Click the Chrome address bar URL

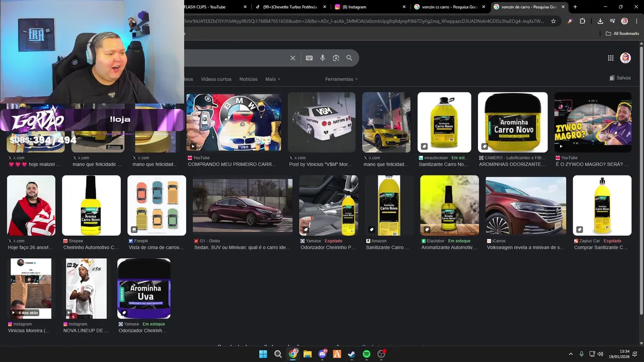364,21
